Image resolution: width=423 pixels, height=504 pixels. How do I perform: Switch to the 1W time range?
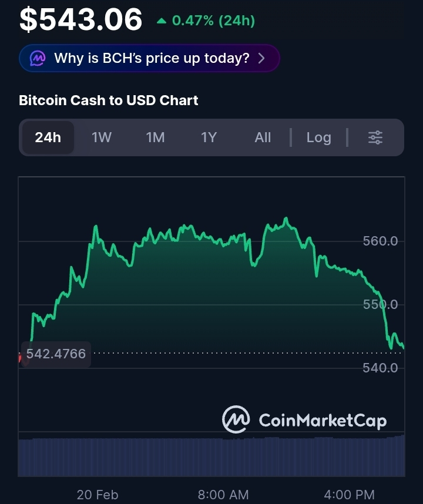[102, 137]
